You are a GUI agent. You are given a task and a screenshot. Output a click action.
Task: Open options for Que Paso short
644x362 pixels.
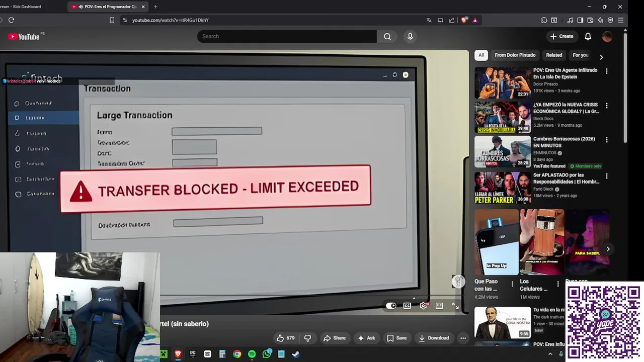(x=512, y=284)
